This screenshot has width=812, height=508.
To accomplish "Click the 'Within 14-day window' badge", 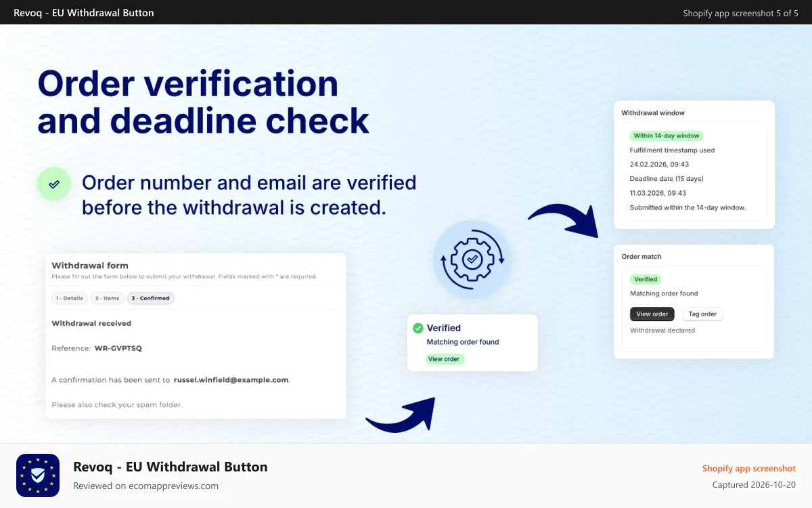I will 667,135.
